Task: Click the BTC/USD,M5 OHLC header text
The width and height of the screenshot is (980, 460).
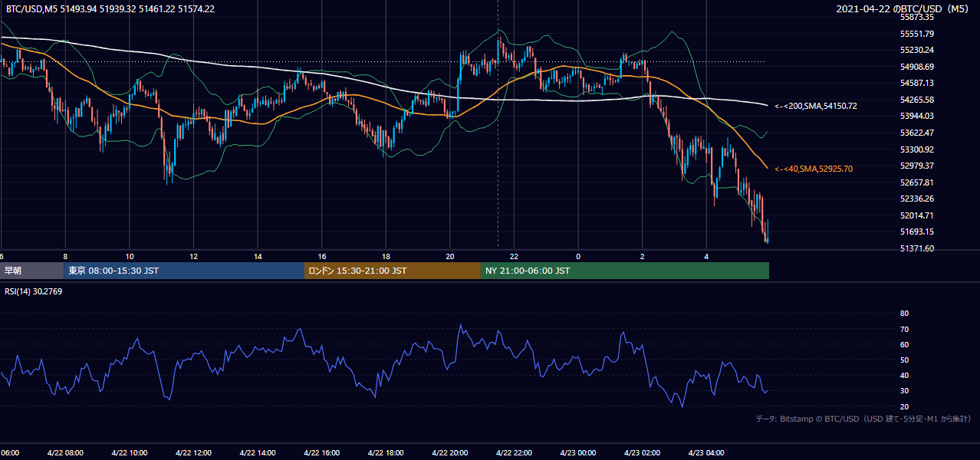Action: click(x=110, y=8)
